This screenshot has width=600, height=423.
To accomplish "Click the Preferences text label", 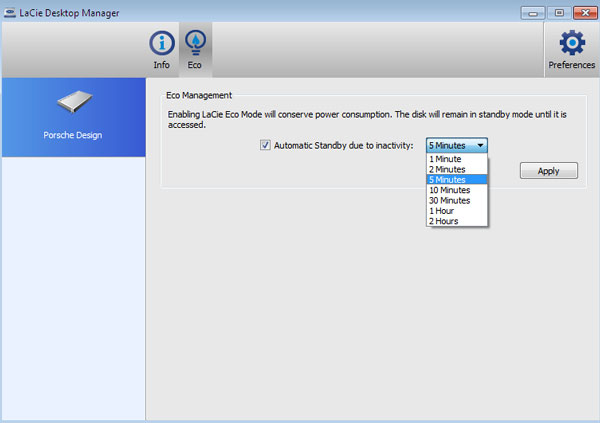I will 571,65.
